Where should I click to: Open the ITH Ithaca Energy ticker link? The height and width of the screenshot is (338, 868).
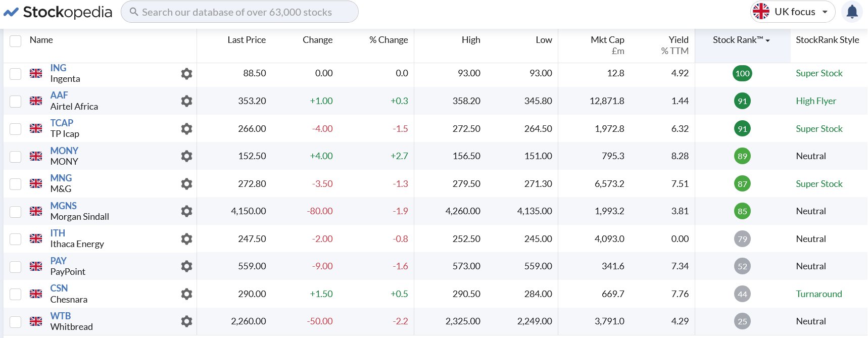tap(58, 233)
